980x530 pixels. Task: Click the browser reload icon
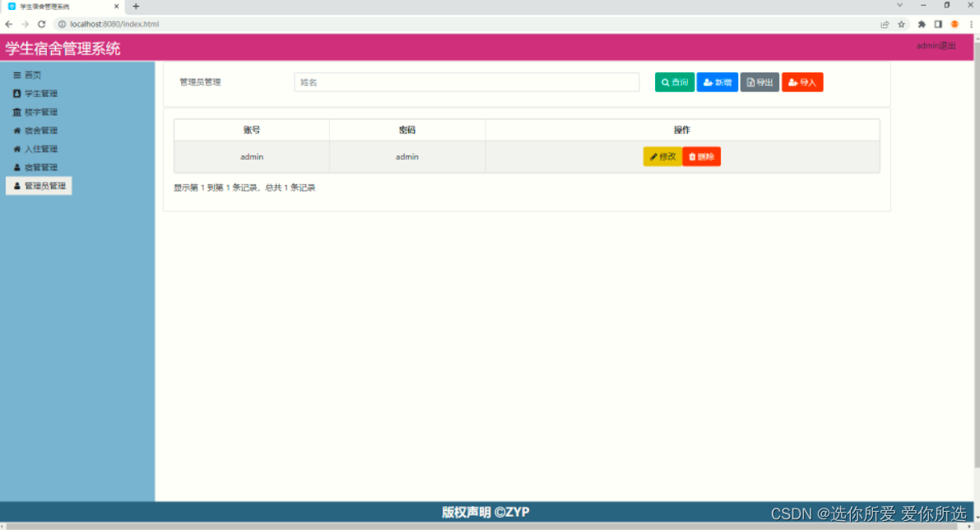coord(41,25)
